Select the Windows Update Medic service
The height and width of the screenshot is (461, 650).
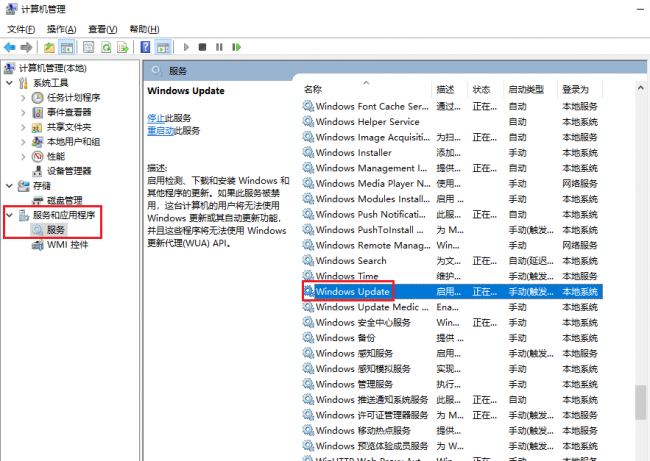click(452, 307)
